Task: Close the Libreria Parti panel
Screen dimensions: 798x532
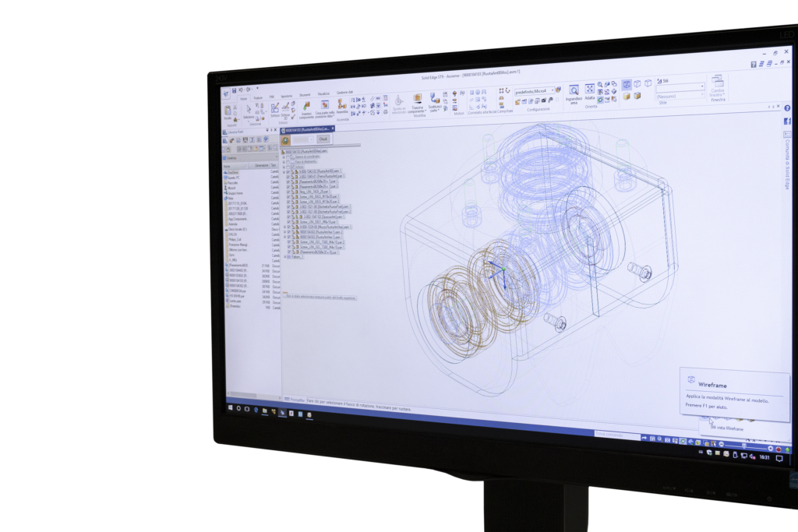Action: coord(275,130)
